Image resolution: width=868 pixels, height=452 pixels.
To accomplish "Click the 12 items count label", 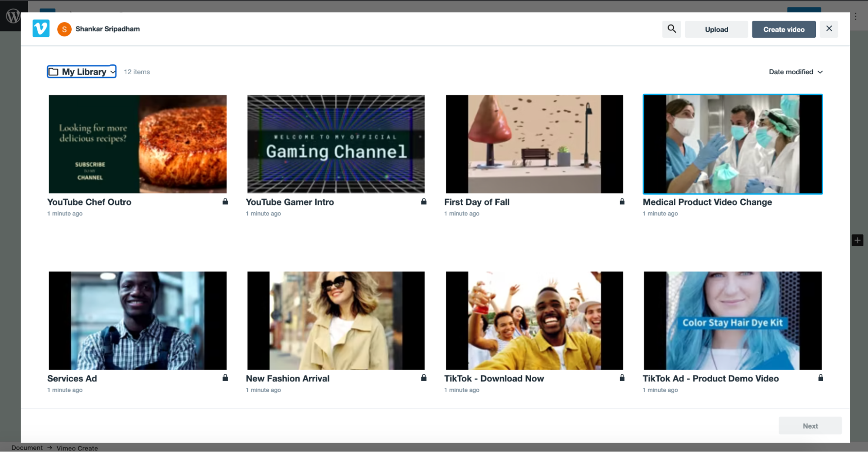I will point(137,72).
